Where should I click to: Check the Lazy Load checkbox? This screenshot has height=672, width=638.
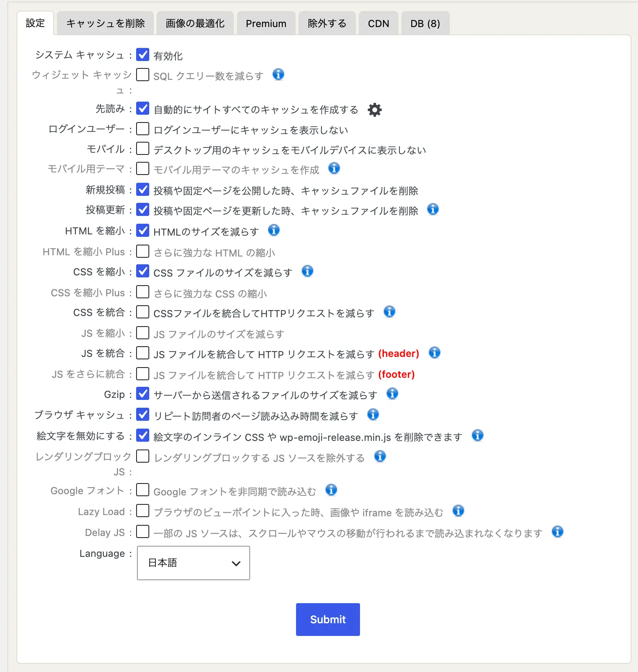pos(143,511)
